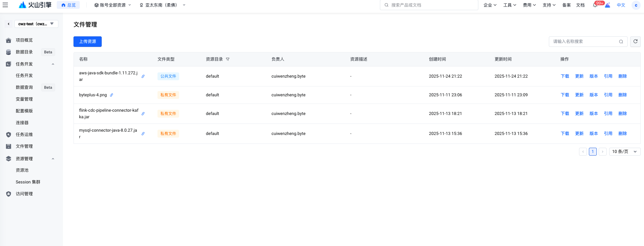Expand the 亚太东南（柔佛） region selector
The width and height of the screenshot is (644, 246).
162,5
